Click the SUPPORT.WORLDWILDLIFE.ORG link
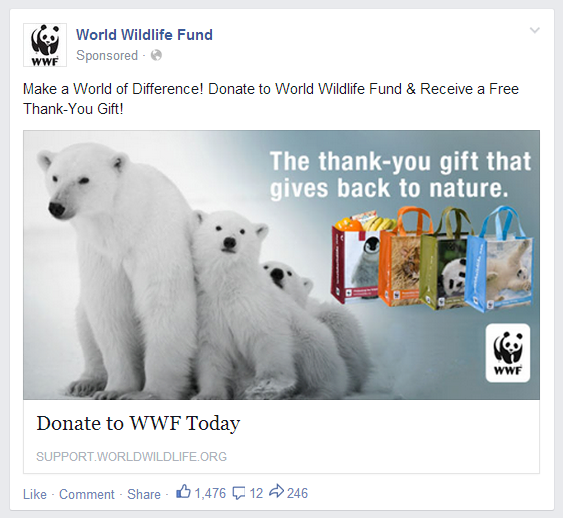The width and height of the screenshot is (563, 518). (131, 457)
